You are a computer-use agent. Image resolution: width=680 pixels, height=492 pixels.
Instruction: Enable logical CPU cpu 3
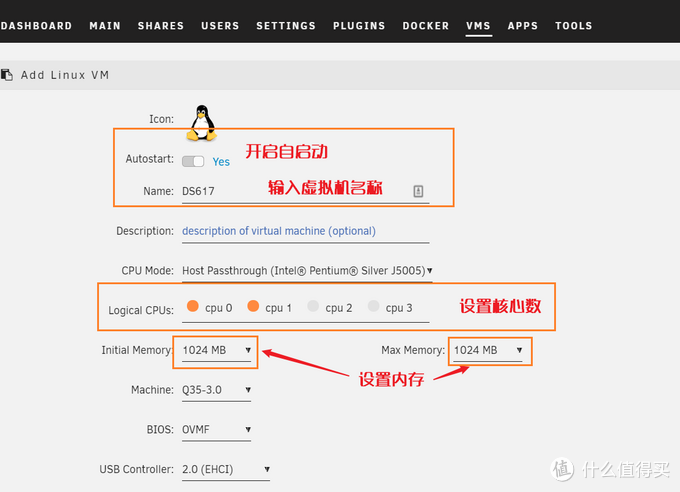pos(373,306)
